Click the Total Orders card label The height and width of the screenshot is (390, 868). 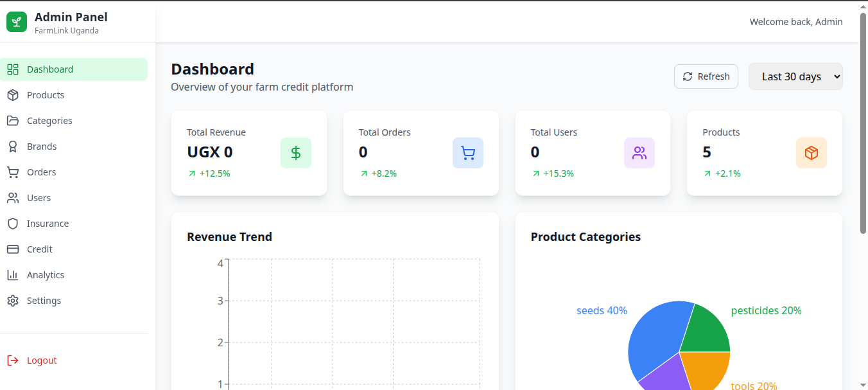(385, 132)
